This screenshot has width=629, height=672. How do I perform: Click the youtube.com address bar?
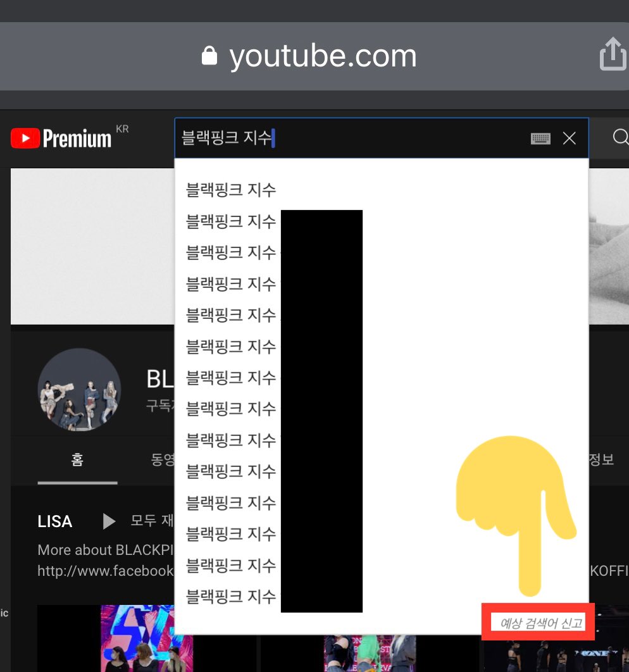point(314,56)
